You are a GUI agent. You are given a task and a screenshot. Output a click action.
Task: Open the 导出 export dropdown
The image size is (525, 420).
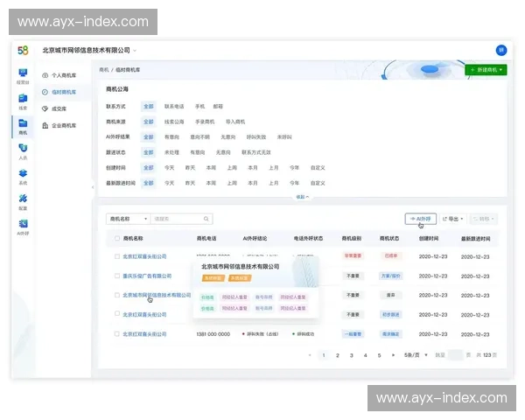click(x=452, y=219)
